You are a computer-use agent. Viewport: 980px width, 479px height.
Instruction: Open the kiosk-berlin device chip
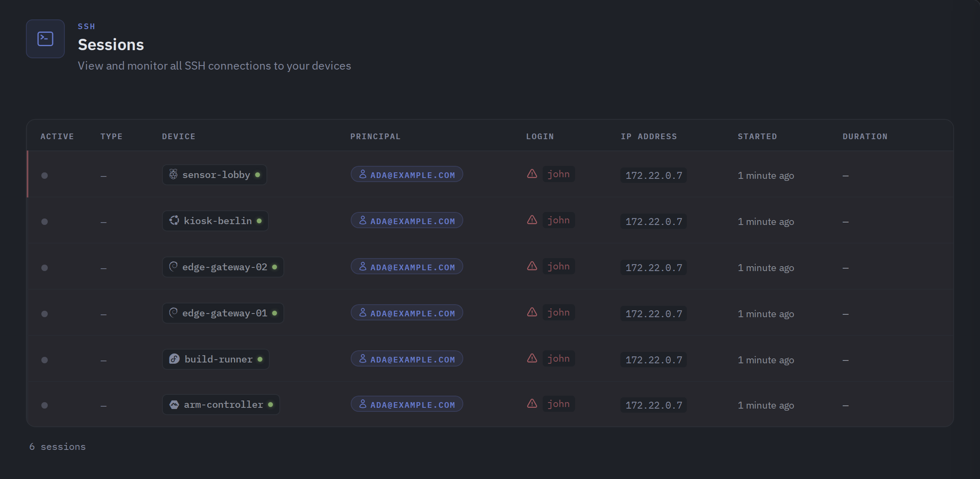pos(215,221)
